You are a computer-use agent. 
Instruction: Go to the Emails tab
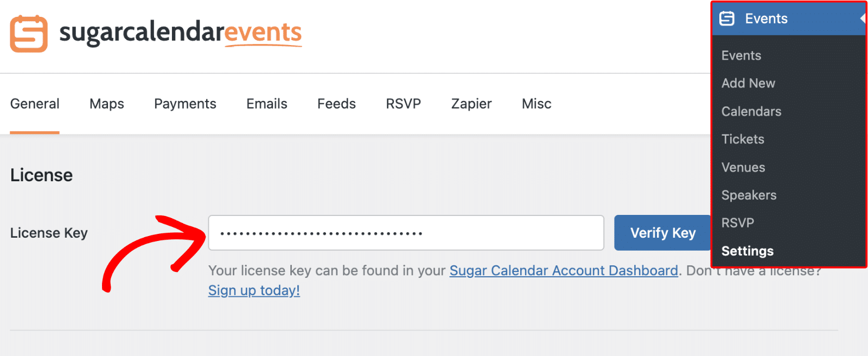(x=267, y=104)
